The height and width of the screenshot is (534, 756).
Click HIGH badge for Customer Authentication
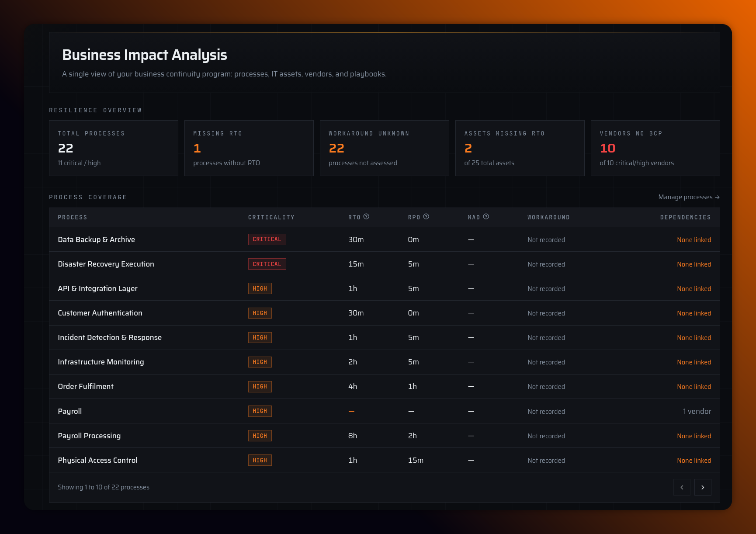click(x=260, y=313)
